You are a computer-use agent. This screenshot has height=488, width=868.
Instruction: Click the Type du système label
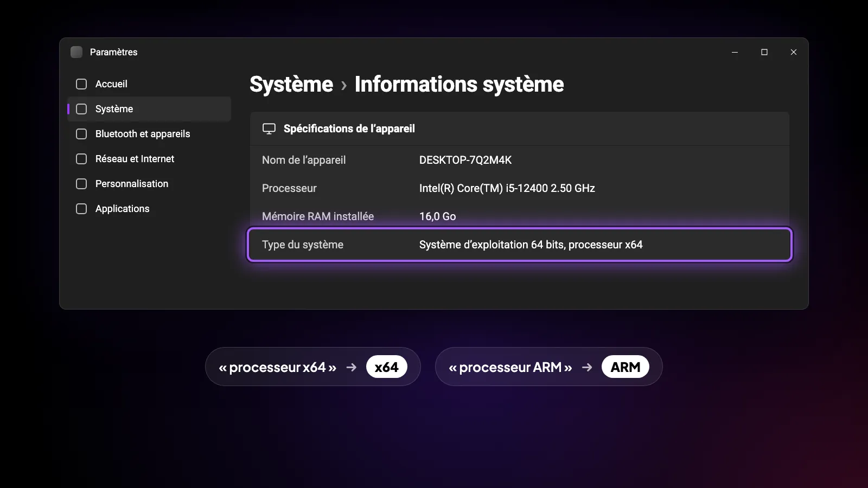[303, 245]
